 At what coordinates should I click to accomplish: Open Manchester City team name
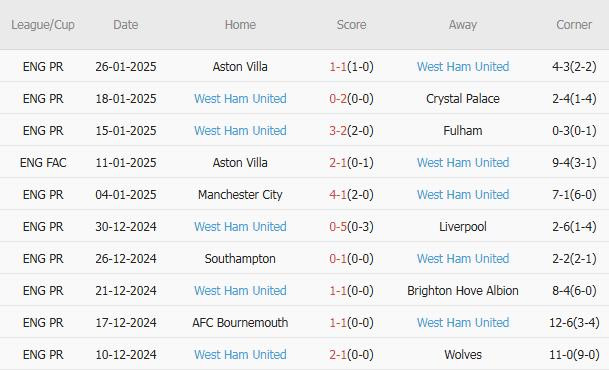tap(240, 195)
